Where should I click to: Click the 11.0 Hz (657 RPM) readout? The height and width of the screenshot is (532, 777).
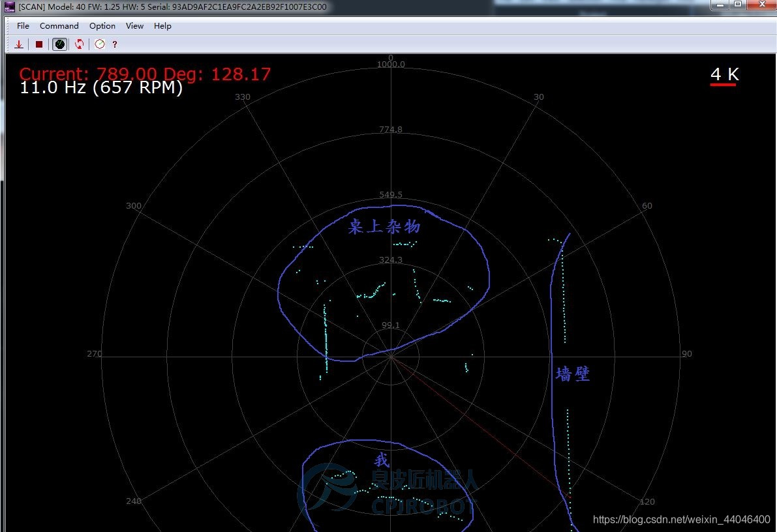tap(101, 87)
